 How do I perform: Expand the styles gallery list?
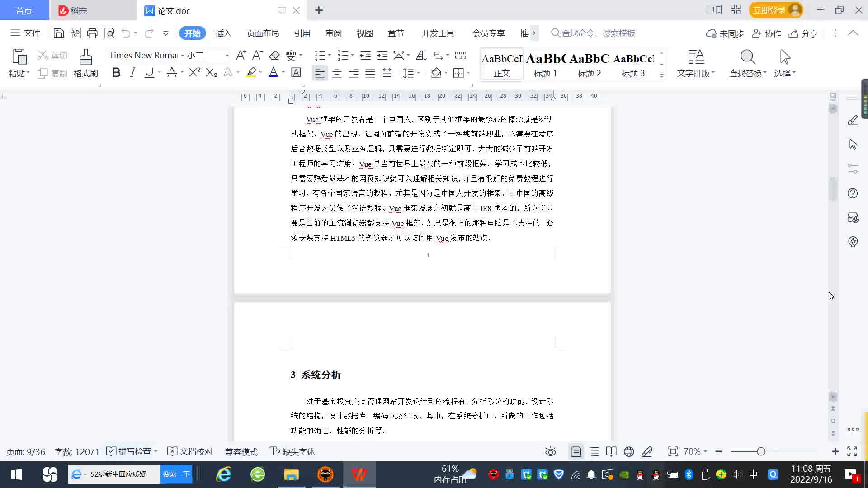pyautogui.click(x=661, y=75)
